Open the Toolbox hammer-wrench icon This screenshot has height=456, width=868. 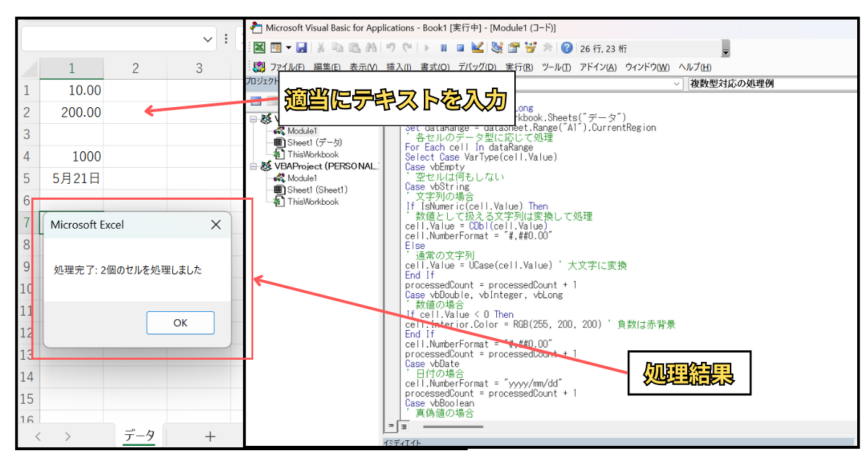(548, 48)
